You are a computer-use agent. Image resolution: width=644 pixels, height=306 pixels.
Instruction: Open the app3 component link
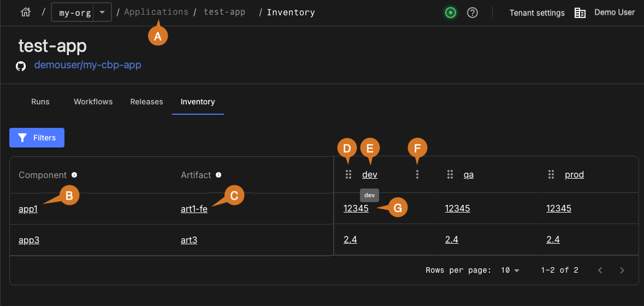pyautogui.click(x=29, y=240)
